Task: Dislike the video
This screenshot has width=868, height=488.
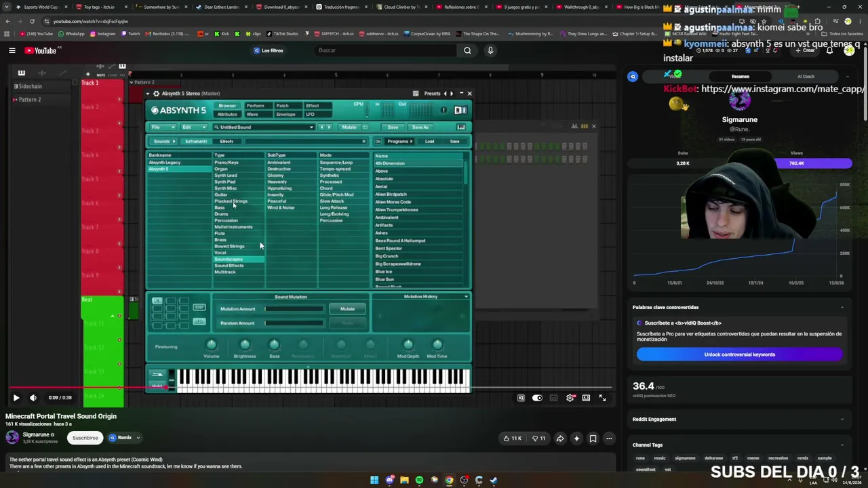Action: [538, 438]
